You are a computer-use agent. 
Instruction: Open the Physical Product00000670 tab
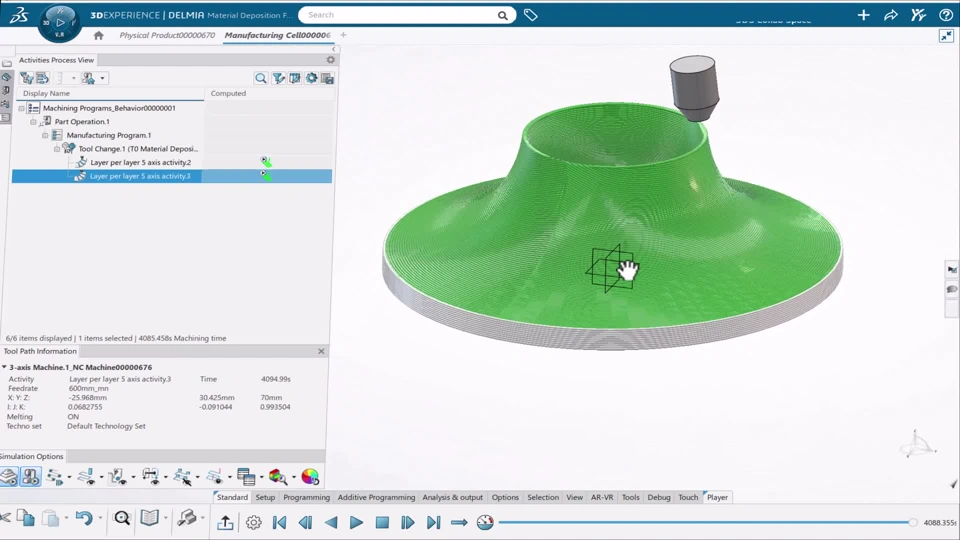(167, 36)
